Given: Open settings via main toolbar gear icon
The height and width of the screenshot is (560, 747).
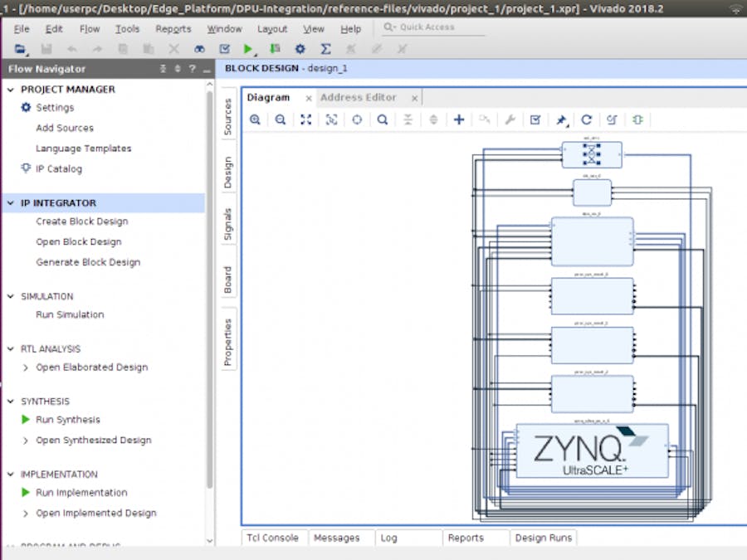Looking at the screenshot, I should [x=300, y=49].
